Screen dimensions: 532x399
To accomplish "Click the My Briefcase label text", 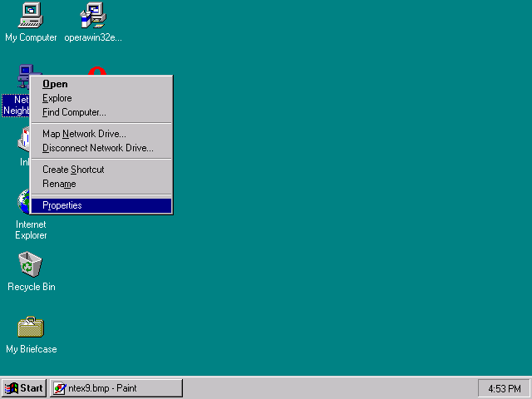I will [32, 349].
